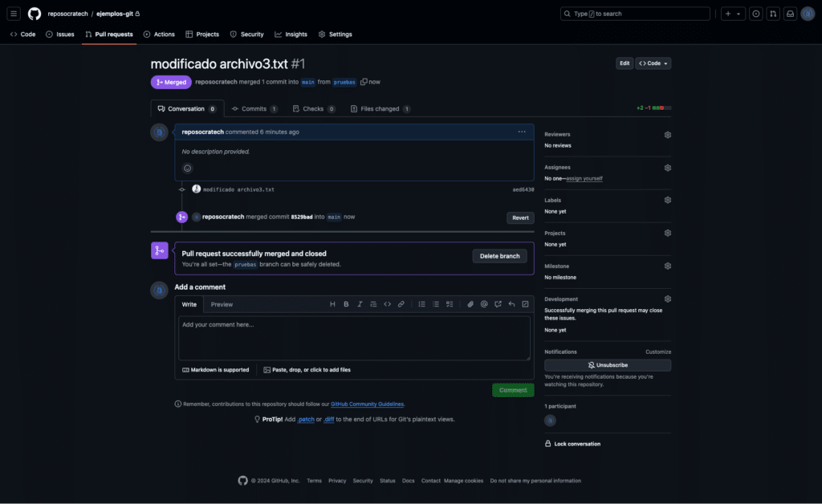Image resolution: width=822 pixels, height=504 pixels.
Task: Toggle Unsubscribe from notifications
Action: (608, 365)
